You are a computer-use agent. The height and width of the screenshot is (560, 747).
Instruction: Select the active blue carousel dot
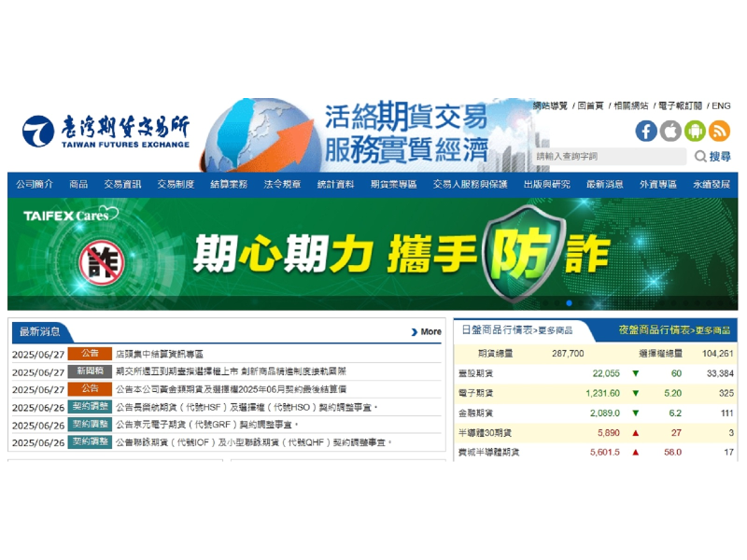tap(569, 303)
